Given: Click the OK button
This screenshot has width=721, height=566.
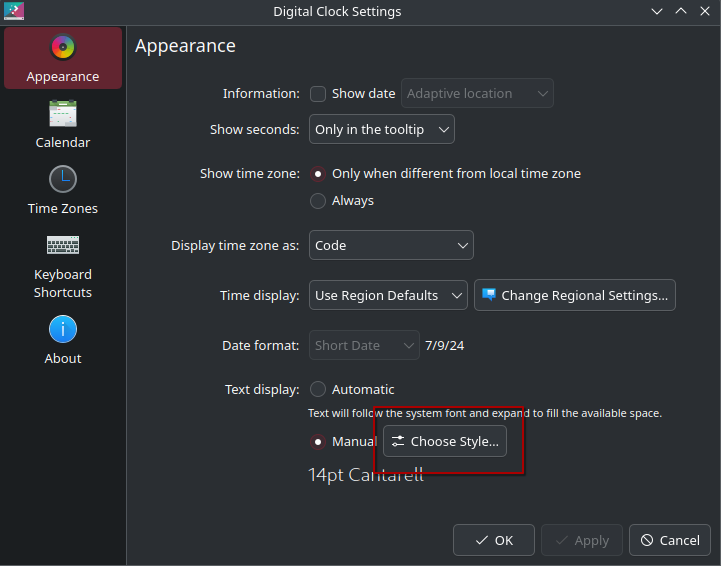Looking at the screenshot, I should tap(494, 540).
